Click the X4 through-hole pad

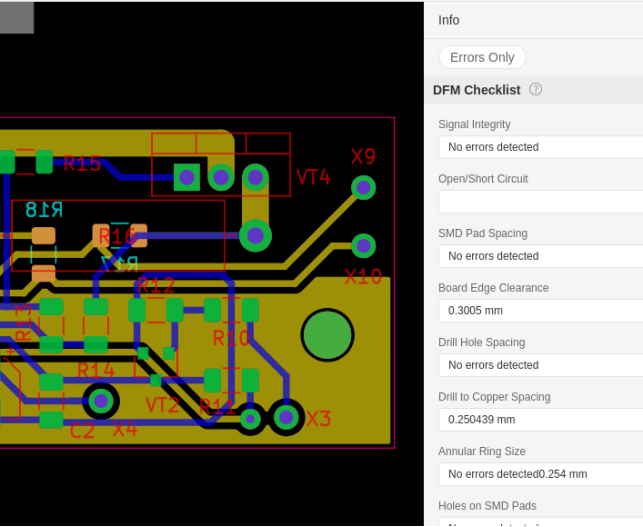pos(100,402)
